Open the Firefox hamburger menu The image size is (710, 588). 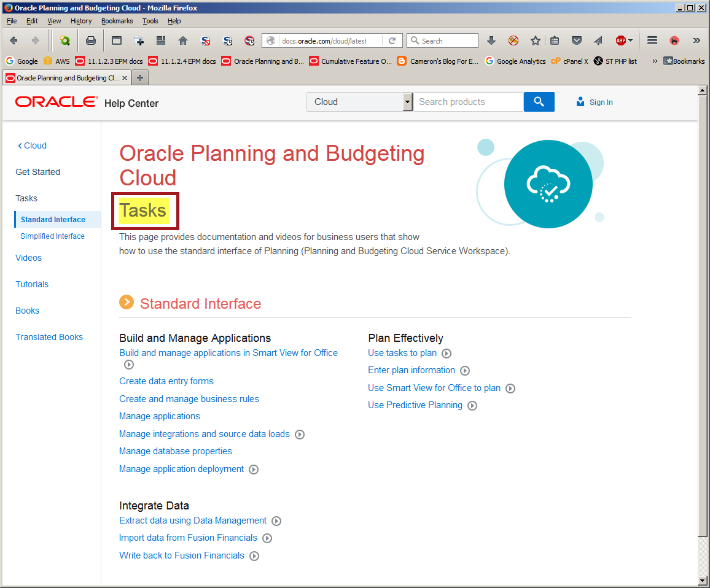[x=652, y=41]
